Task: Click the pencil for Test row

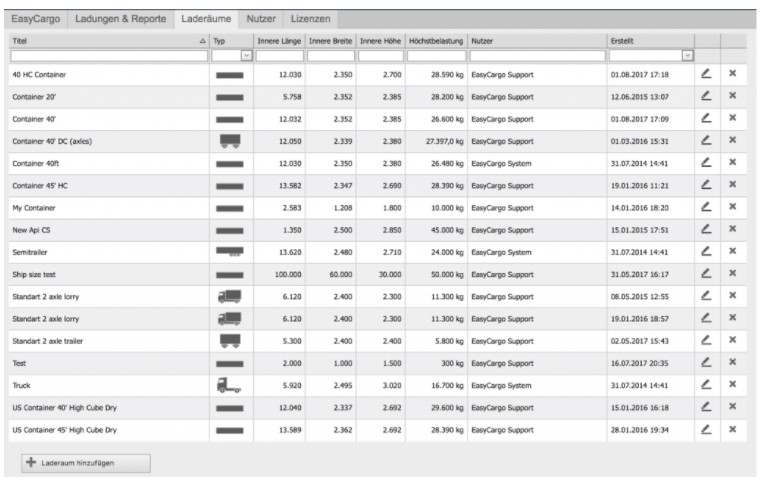Action: click(707, 362)
